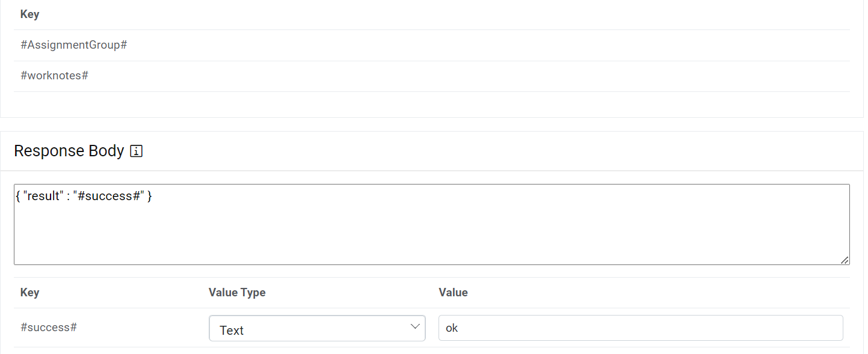868x354 pixels.
Task: Click the Value column header
Action: click(x=453, y=293)
